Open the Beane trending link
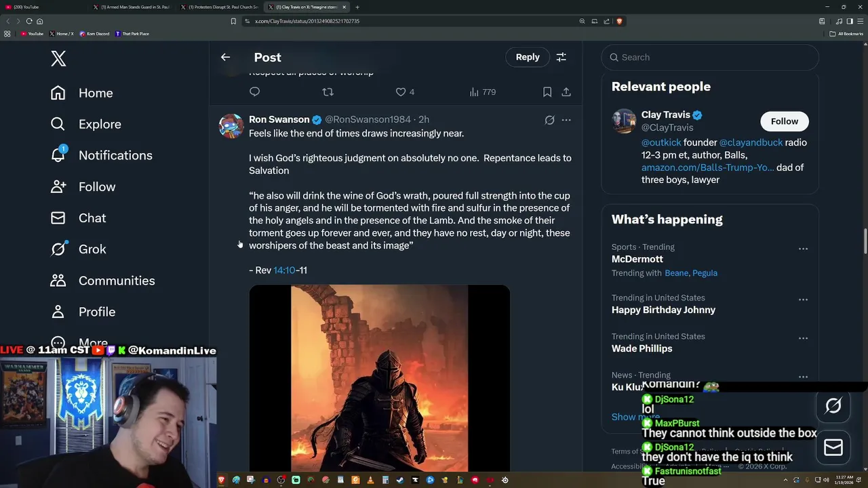 676,272
